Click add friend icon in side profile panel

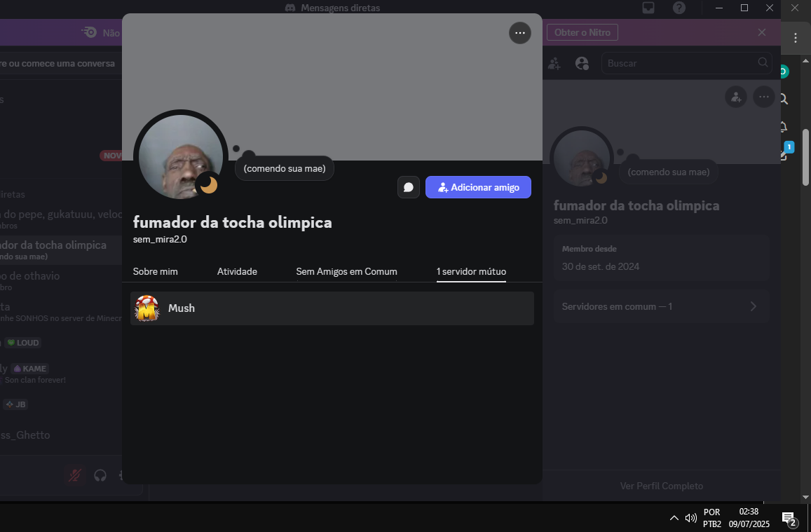point(736,97)
